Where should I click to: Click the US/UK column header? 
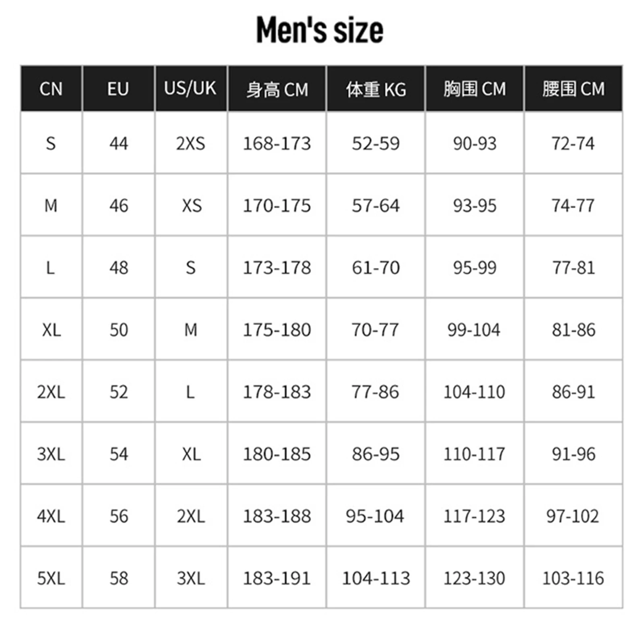[x=190, y=88]
